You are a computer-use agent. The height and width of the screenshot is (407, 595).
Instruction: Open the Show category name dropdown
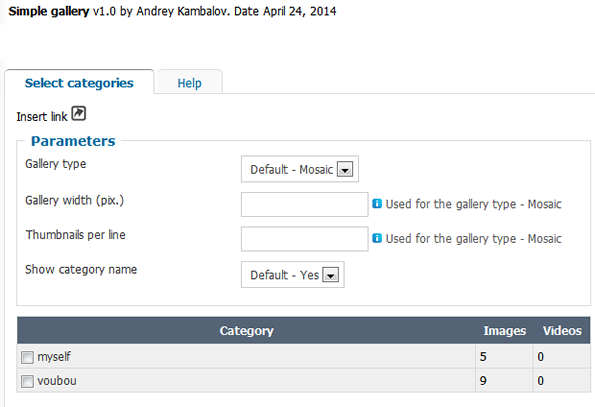(x=293, y=275)
